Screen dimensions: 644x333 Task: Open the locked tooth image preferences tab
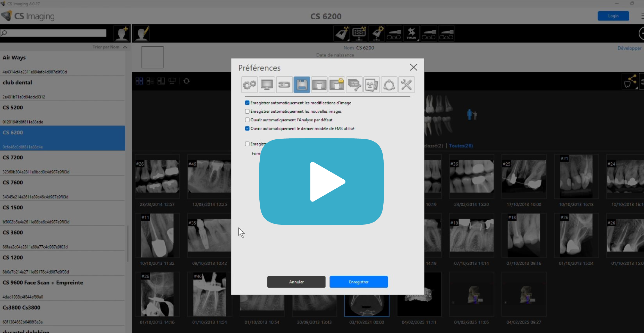pos(337,85)
